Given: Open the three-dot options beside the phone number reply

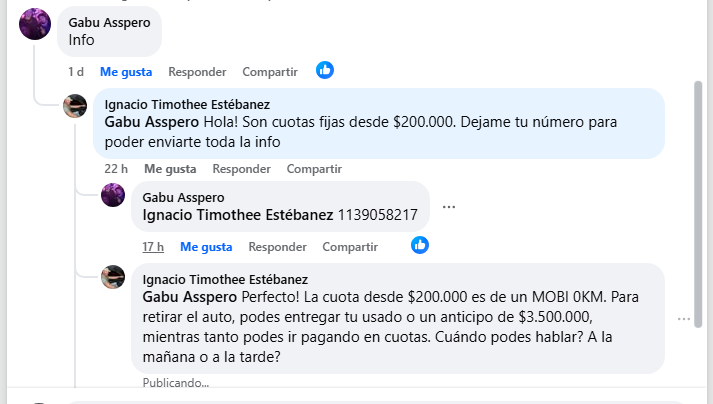Looking at the screenshot, I should pos(449,207).
